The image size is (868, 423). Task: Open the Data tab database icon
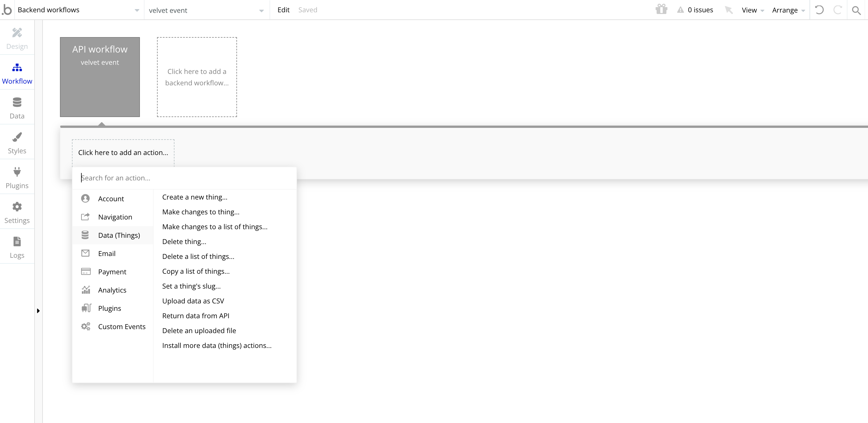pyautogui.click(x=17, y=102)
